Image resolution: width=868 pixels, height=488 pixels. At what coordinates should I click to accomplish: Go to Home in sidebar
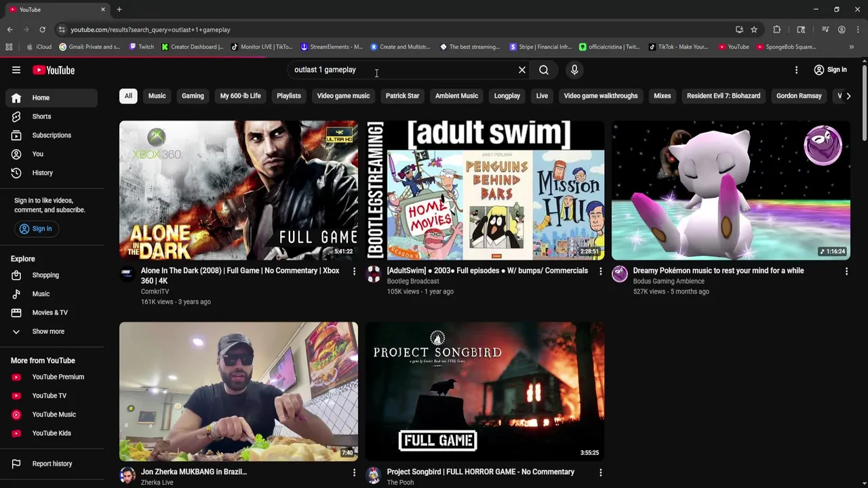click(52, 98)
